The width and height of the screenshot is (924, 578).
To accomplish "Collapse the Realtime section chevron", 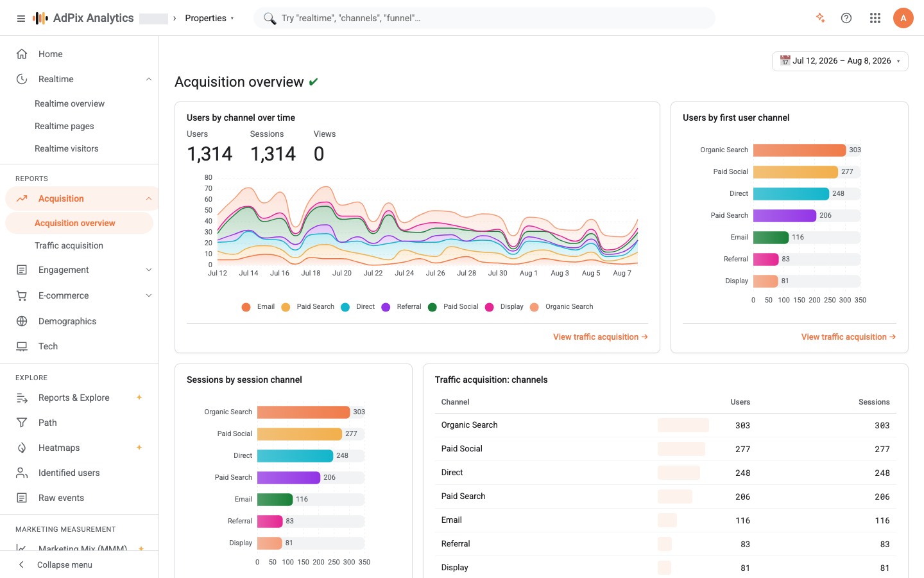I will pyautogui.click(x=149, y=79).
